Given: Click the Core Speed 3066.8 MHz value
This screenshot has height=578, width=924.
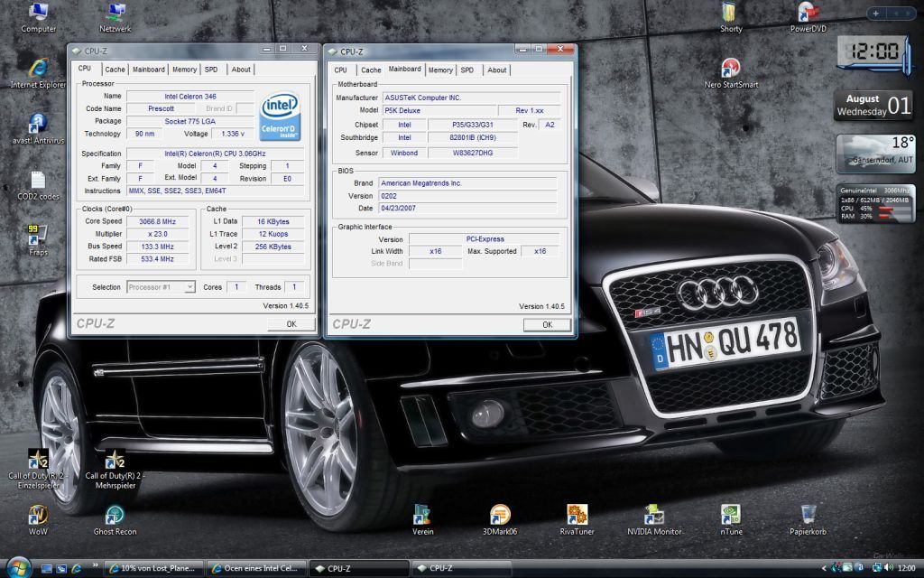Looking at the screenshot, I should coord(157,222).
